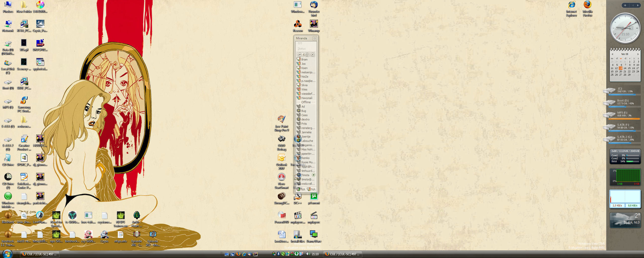Open the Samsung PC Studio shortcut
The image size is (644, 258).
(x=24, y=104)
